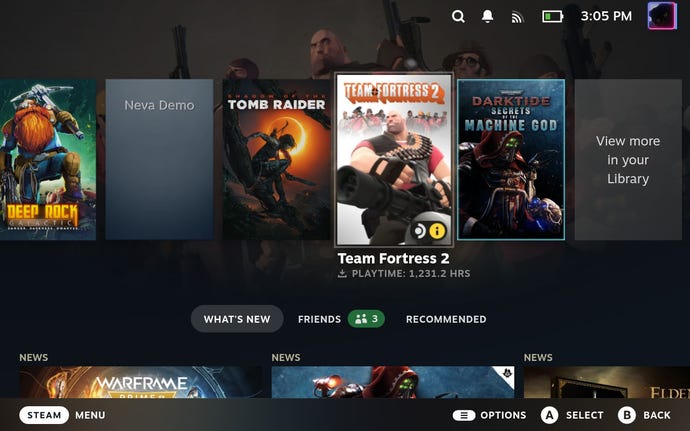This screenshot has height=431, width=690.
Task: Open the user profile avatar
Action: (x=662, y=16)
